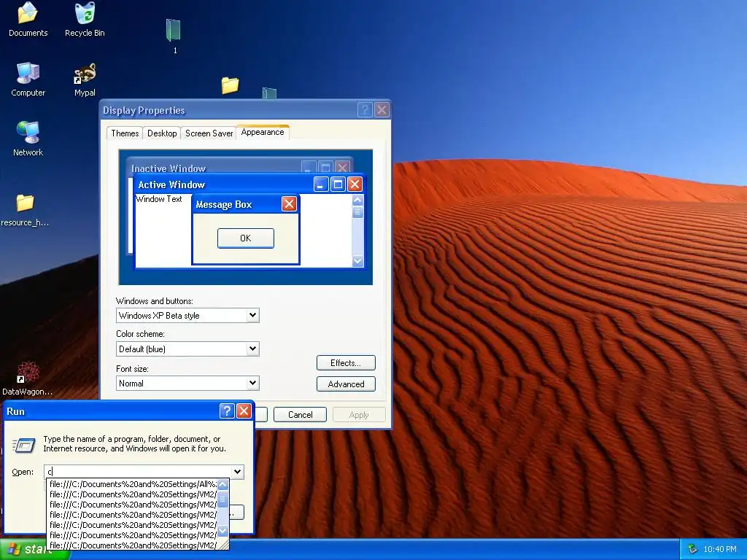
Task: Expand the Run dialog Open combo box arrow
Action: tap(237, 472)
